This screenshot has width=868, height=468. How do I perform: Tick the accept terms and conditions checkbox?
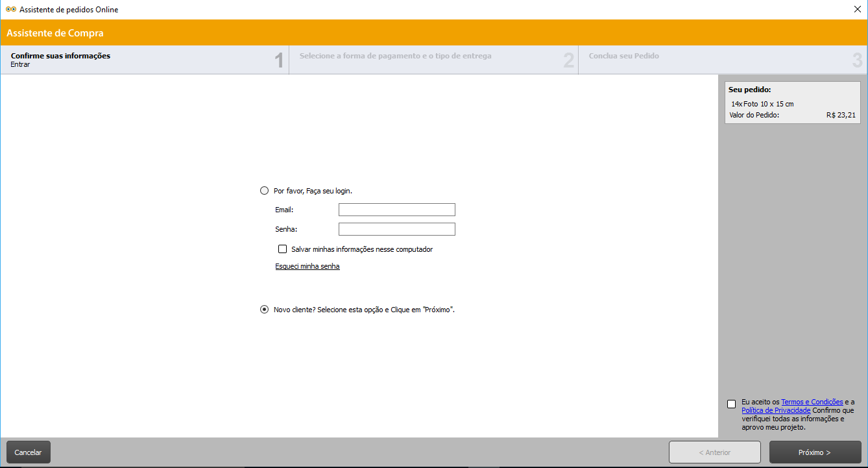click(732, 404)
